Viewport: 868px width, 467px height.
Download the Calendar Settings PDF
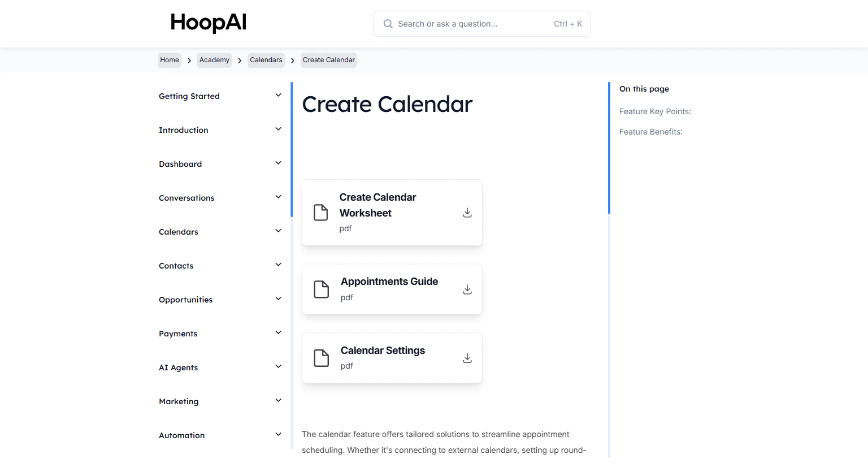tap(467, 358)
